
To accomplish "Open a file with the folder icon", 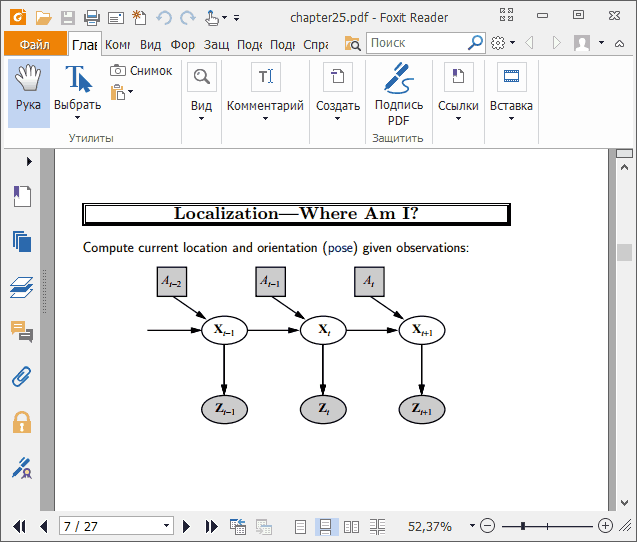I will 43,18.
